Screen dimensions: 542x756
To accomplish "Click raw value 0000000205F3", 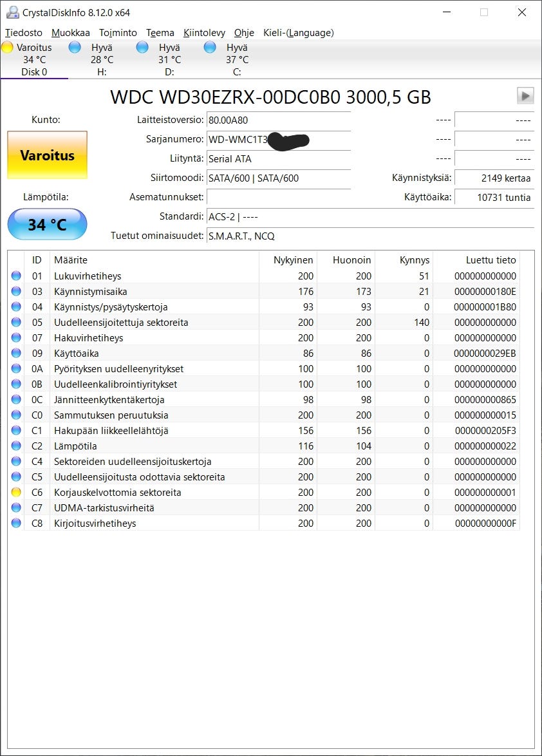I will click(x=485, y=430).
